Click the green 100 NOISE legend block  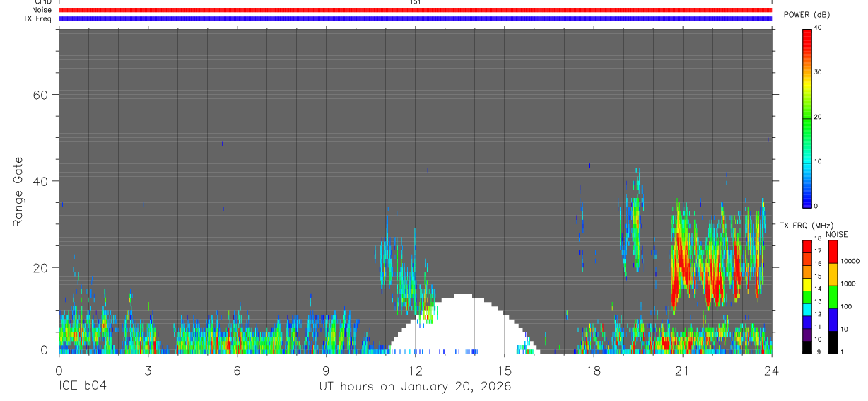833,297
